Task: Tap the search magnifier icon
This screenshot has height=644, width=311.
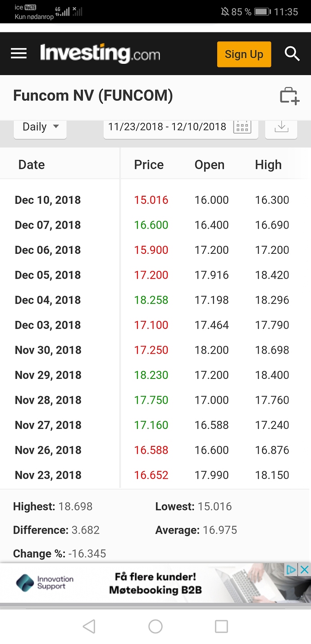Action: pyautogui.click(x=292, y=54)
